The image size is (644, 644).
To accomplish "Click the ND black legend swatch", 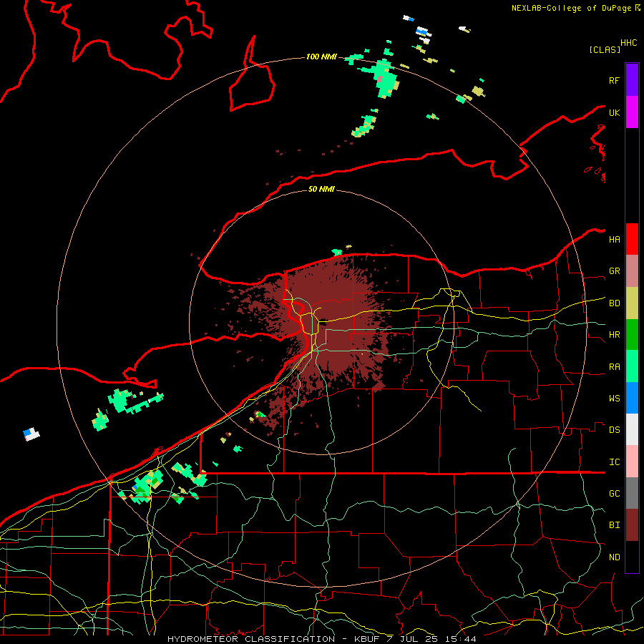I will click(632, 557).
